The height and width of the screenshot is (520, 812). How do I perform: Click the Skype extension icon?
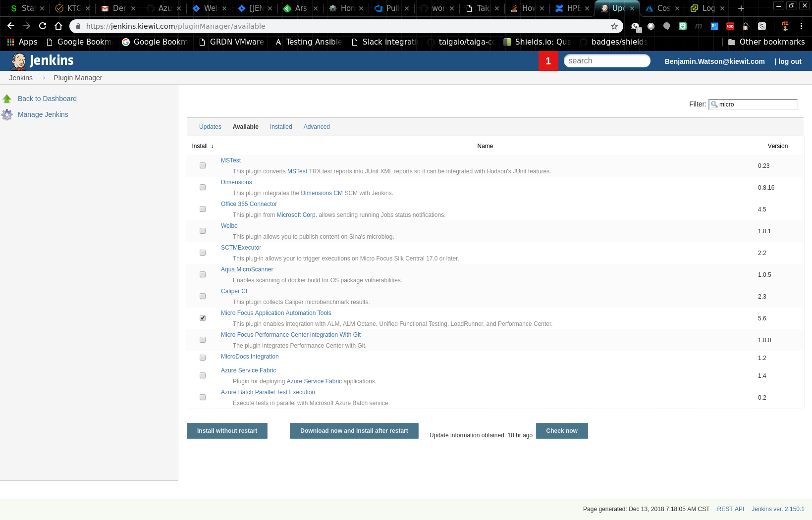[x=762, y=26]
